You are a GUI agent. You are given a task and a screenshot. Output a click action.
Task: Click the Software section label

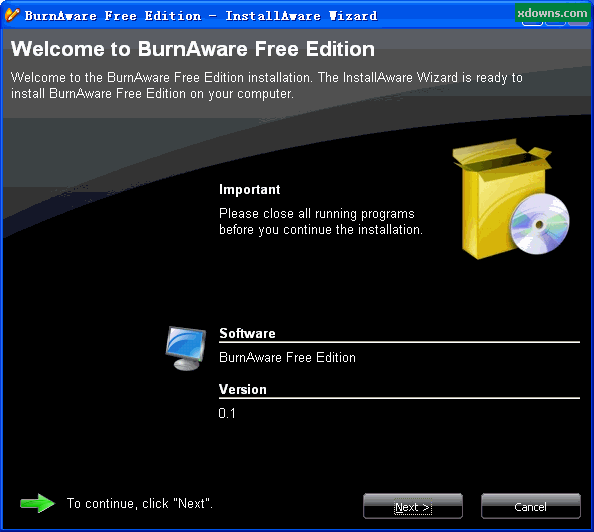pyautogui.click(x=247, y=333)
